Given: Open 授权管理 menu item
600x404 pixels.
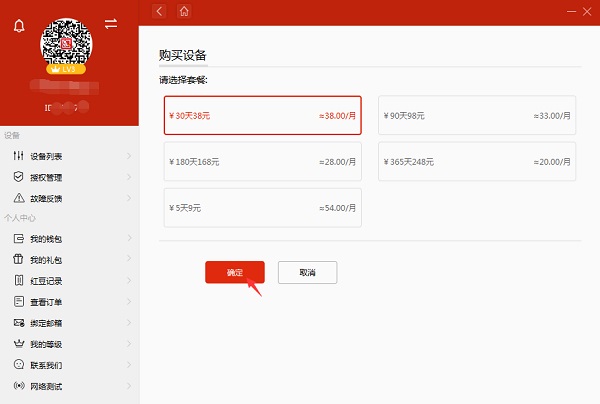Looking at the screenshot, I should pos(69,177).
